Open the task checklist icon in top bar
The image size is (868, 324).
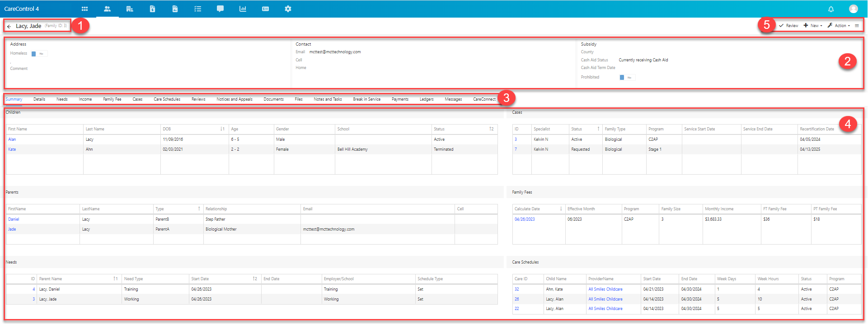click(x=197, y=9)
